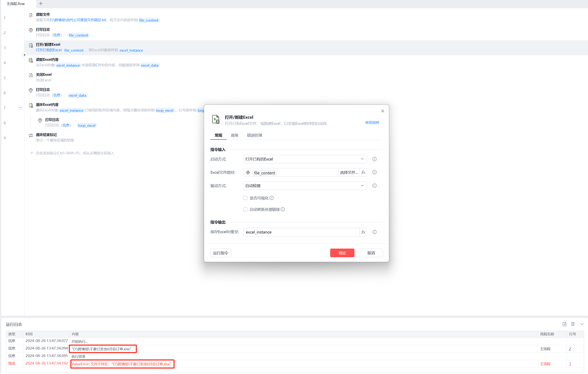This screenshot has height=374, width=588.
Task: Click the Python icon in Excel文件路径 field
Action: click(248, 173)
